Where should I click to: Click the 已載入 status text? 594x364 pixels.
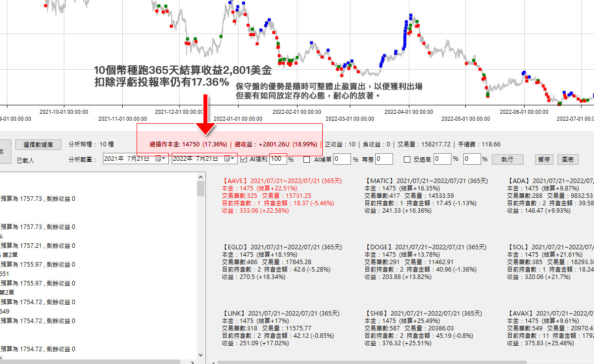pyautogui.click(x=25, y=161)
